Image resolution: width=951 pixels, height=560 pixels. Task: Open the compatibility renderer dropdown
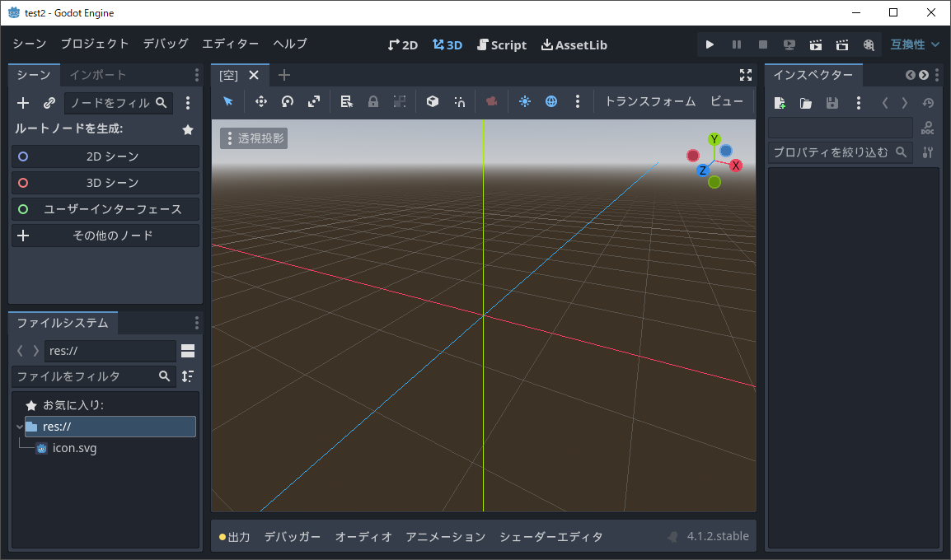point(915,44)
